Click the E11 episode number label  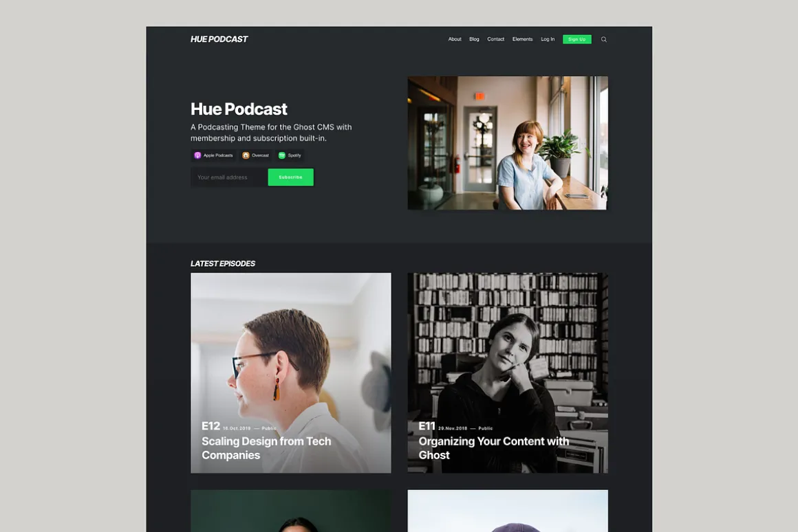(x=427, y=425)
